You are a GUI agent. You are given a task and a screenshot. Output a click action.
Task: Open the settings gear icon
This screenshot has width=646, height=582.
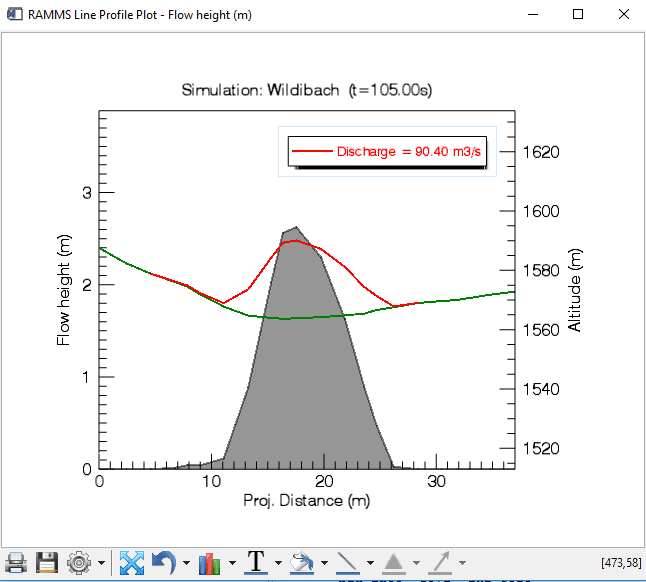pos(79,563)
